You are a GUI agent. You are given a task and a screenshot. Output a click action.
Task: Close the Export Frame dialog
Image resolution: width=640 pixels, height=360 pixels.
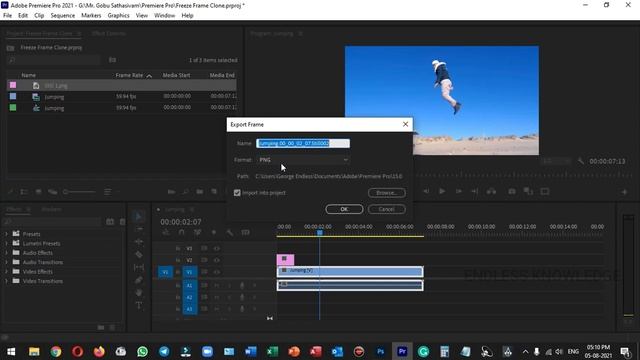coord(405,124)
